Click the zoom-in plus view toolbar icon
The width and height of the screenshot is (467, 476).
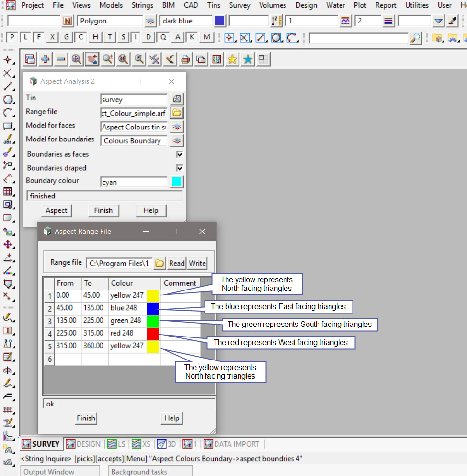point(46,59)
